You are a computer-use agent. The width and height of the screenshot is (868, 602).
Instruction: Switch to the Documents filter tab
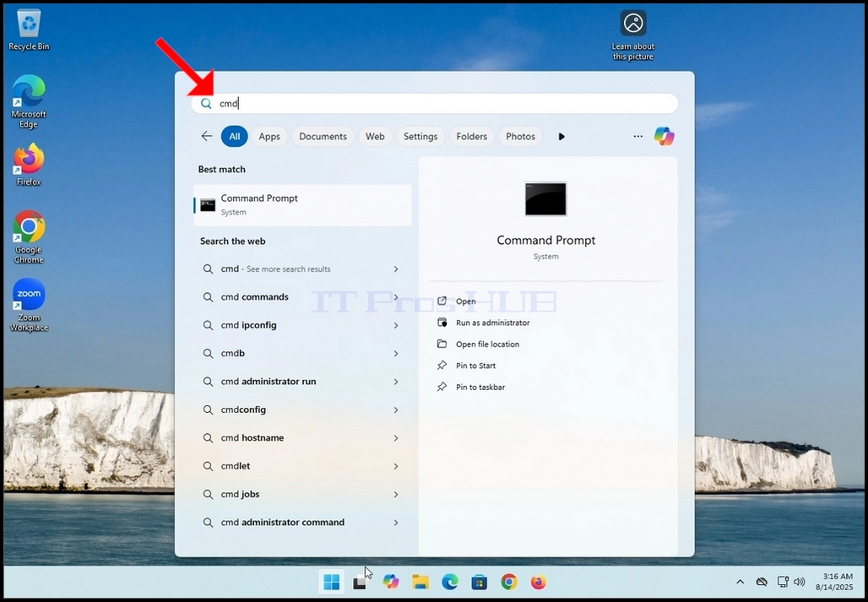tap(323, 136)
